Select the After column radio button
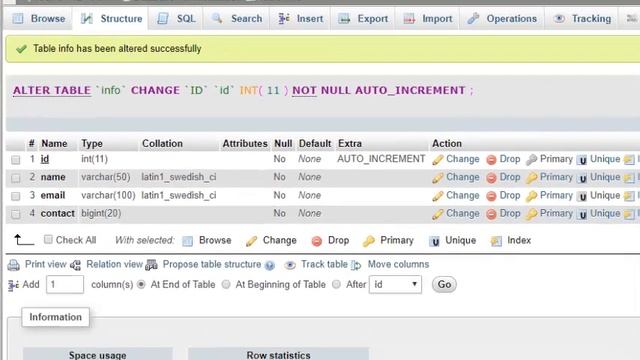Viewport: 640px width, 360px height. tap(336, 284)
